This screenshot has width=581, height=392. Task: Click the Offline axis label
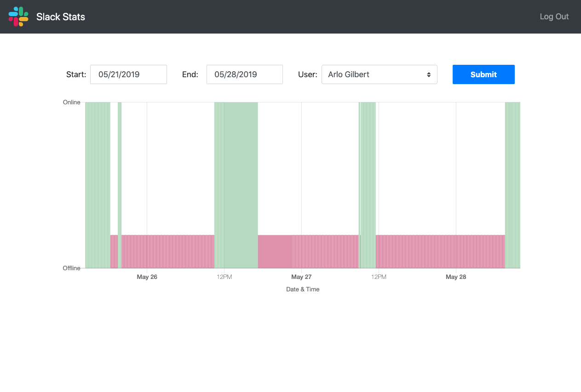point(71,268)
